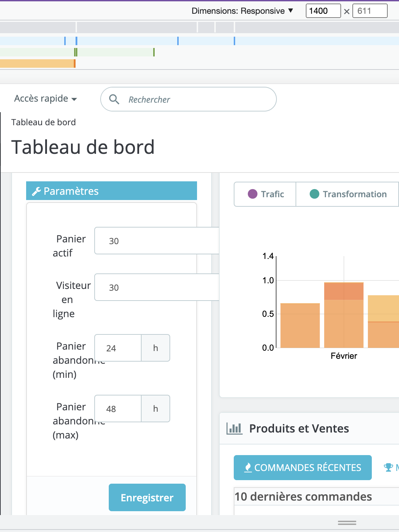
Task: Focus the Rechercher search box
Action: tap(189, 99)
